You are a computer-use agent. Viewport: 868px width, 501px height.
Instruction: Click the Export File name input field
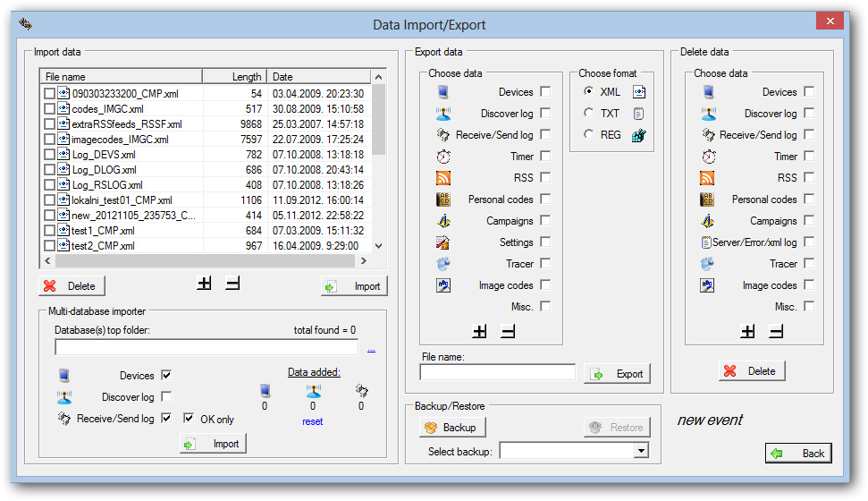pyautogui.click(x=498, y=372)
